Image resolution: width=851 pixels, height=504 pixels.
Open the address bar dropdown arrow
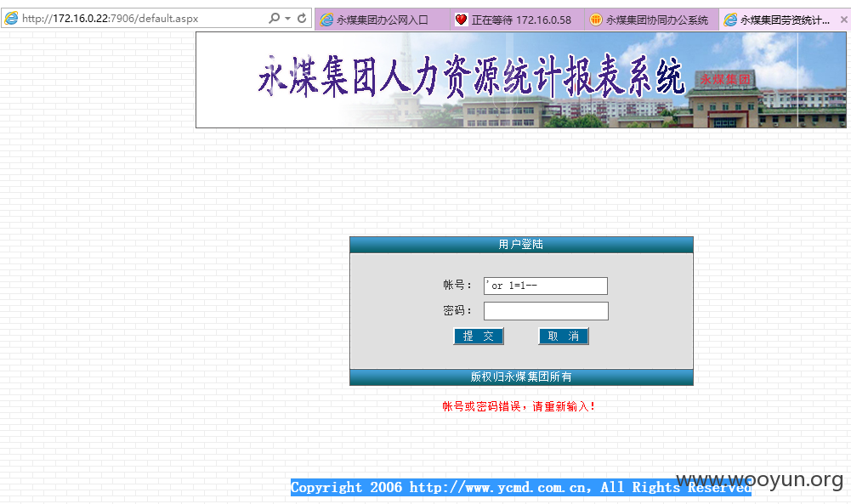click(287, 19)
